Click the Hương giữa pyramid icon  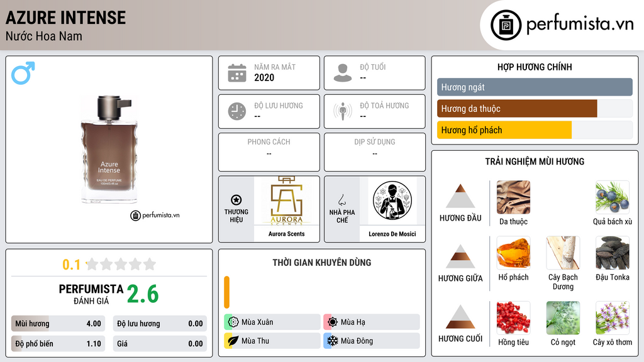[x=460, y=256]
